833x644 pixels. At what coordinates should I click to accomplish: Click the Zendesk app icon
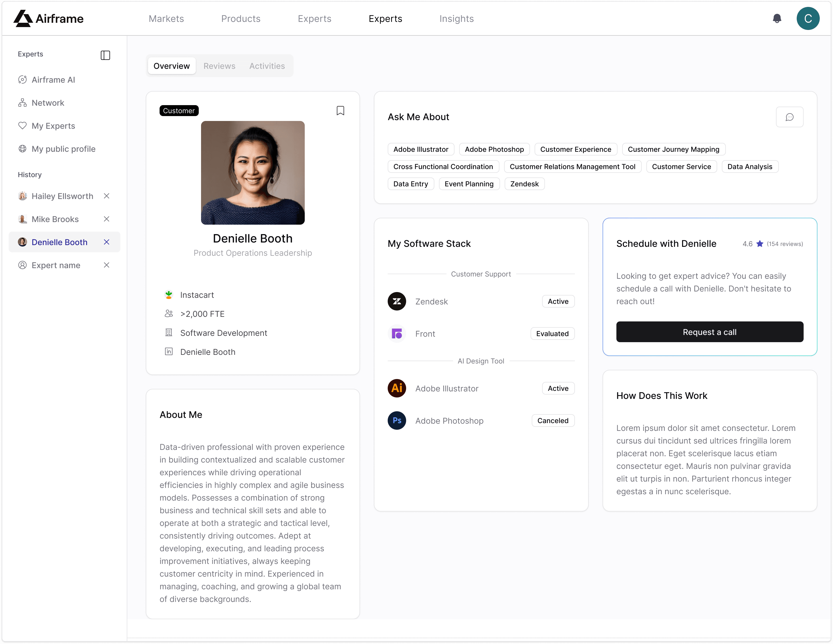coord(397,301)
